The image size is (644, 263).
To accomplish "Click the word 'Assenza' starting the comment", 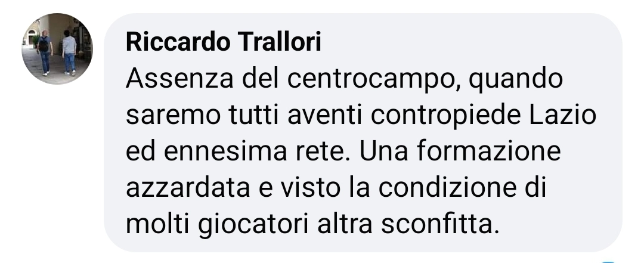I will pos(179,79).
